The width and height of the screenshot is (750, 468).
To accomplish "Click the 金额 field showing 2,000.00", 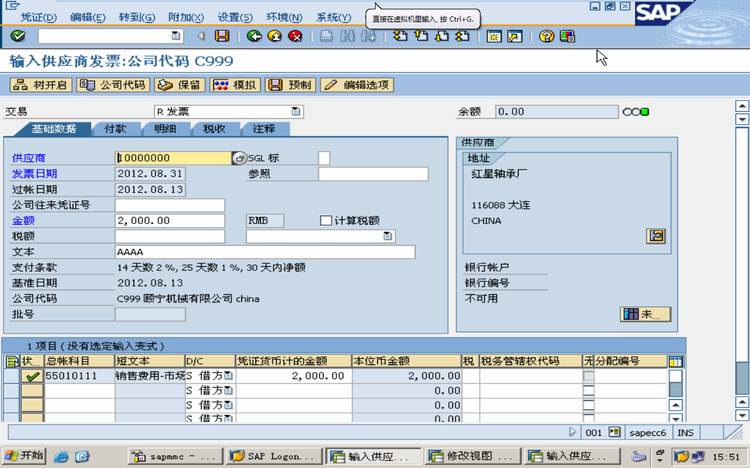I will coord(170,220).
